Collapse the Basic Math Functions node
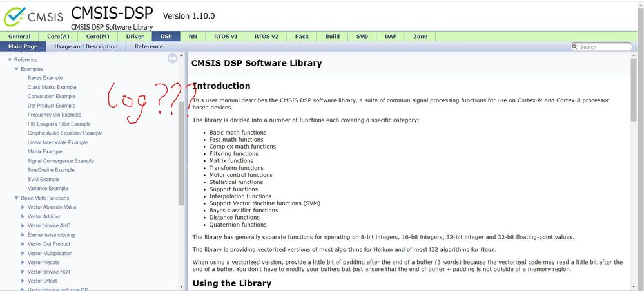Viewport: 644px width, 291px height. point(16,198)
